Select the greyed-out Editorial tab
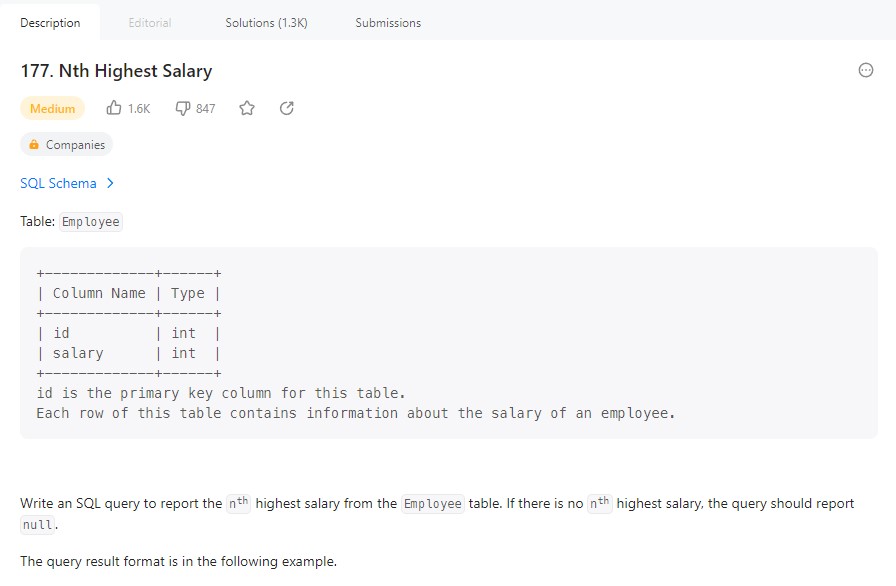896x586 pixels. click(150, 22)
